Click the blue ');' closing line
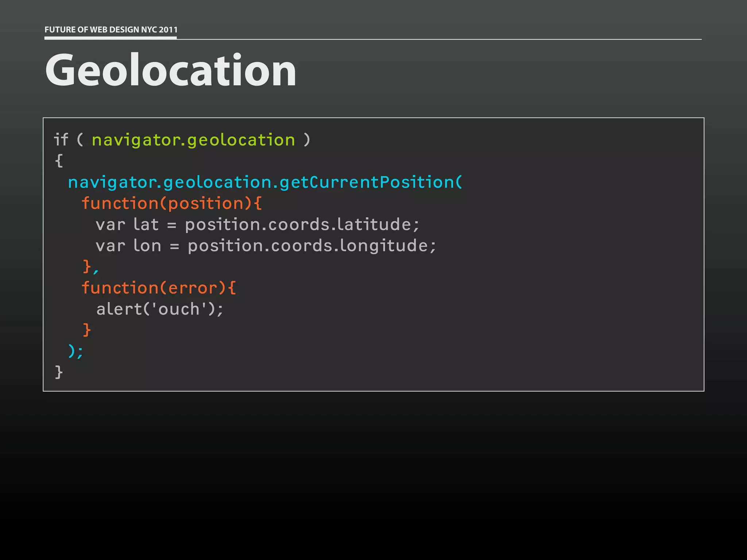The width and height of the screenshot is (747, 560). pyautogui.click(x=76, y=351)
